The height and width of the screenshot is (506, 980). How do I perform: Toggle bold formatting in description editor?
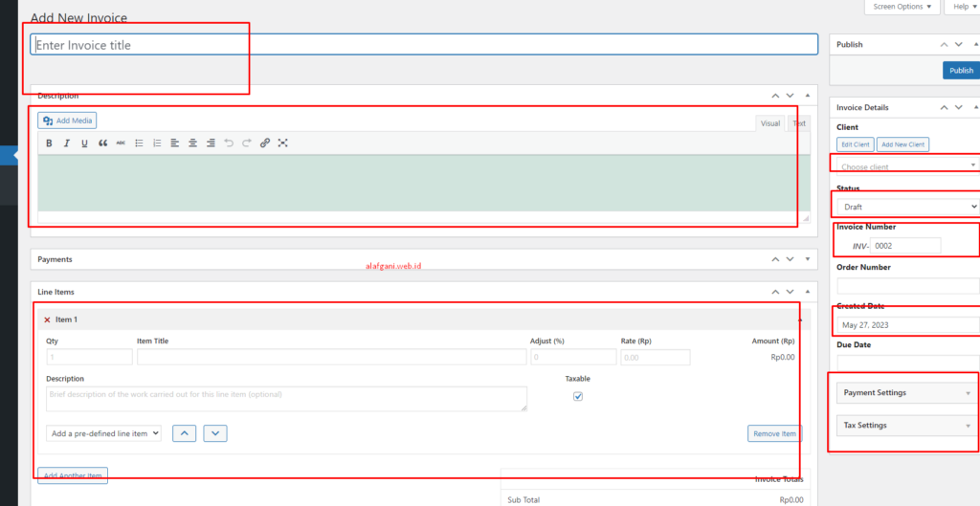pos(49,143)
